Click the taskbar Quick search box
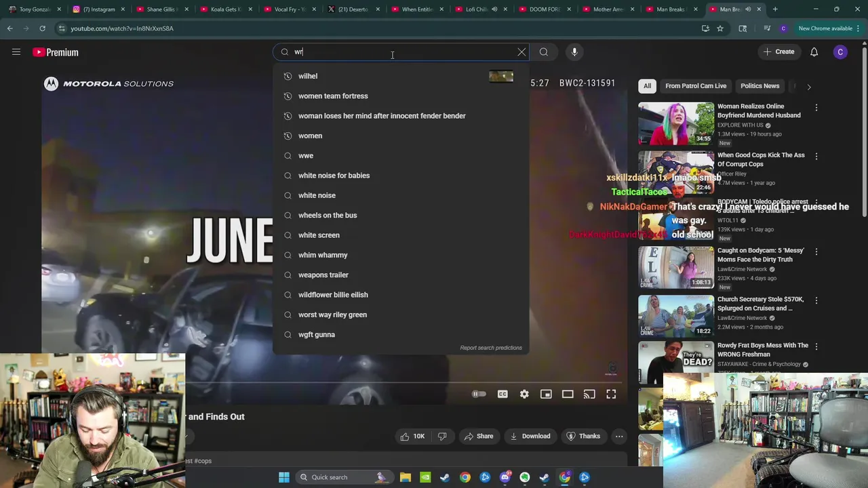Screen dimensions: 868x488 pos(344,477)
